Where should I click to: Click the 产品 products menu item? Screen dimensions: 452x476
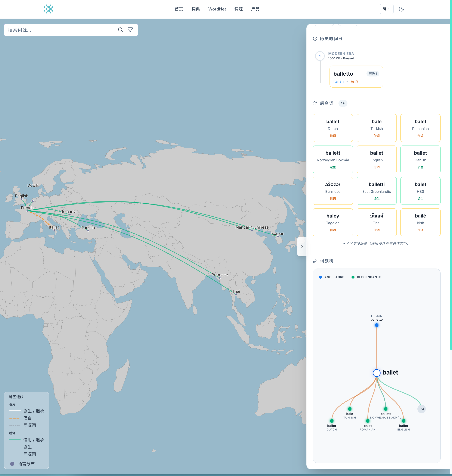(x=255, y=9)
